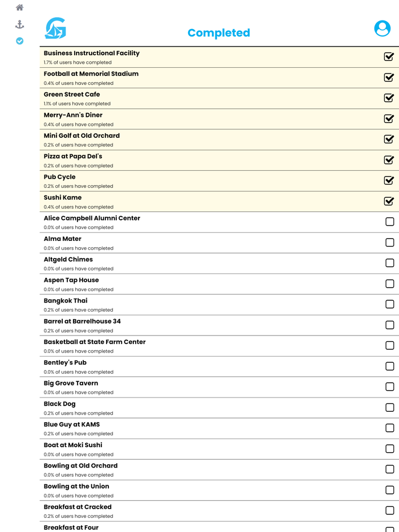Click the sailboat app logo
Image resolution: width=399 pixels, height=532 pixels.
56,28
